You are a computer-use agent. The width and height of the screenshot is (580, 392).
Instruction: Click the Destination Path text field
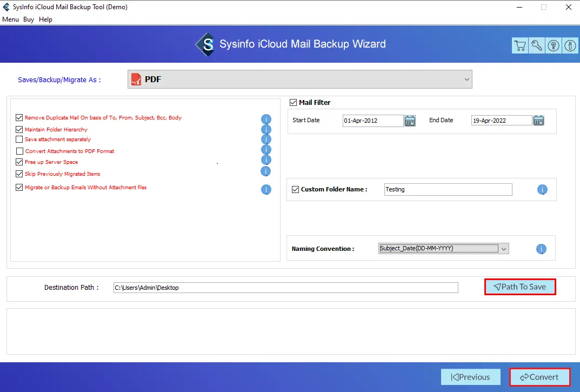point(285,288)
